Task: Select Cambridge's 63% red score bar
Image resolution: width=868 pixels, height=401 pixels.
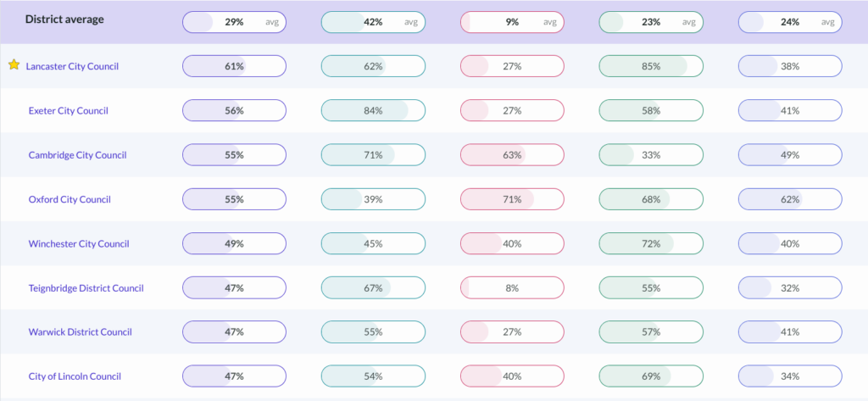Action: [512, 155]
